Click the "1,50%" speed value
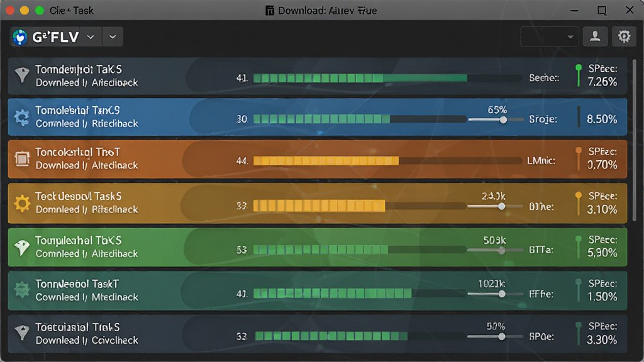 [x=602, y=297]
